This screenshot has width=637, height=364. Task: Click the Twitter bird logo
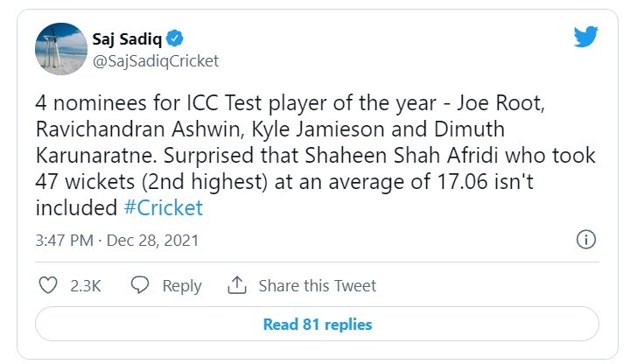tap(585, 38)
